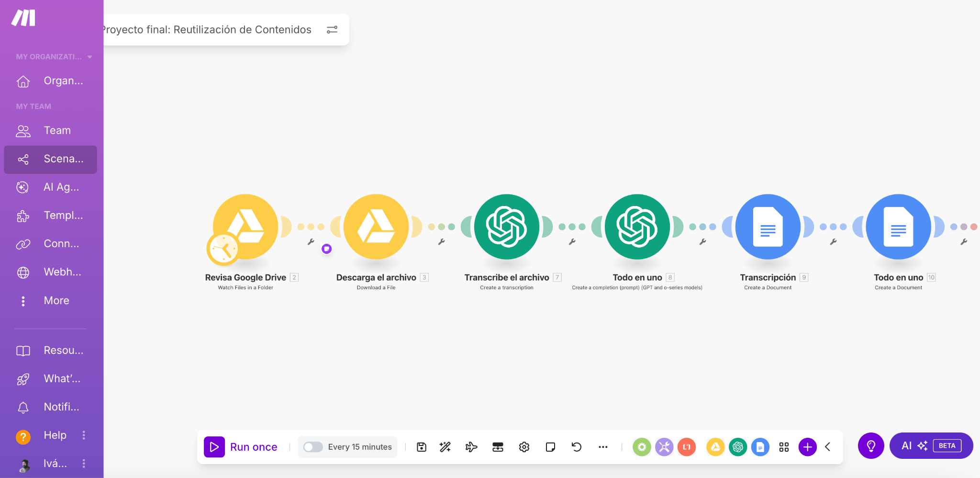Click the purple note marker near Descarga el archivo
This screenshot has height=478, width=980.
click(327, 249)
